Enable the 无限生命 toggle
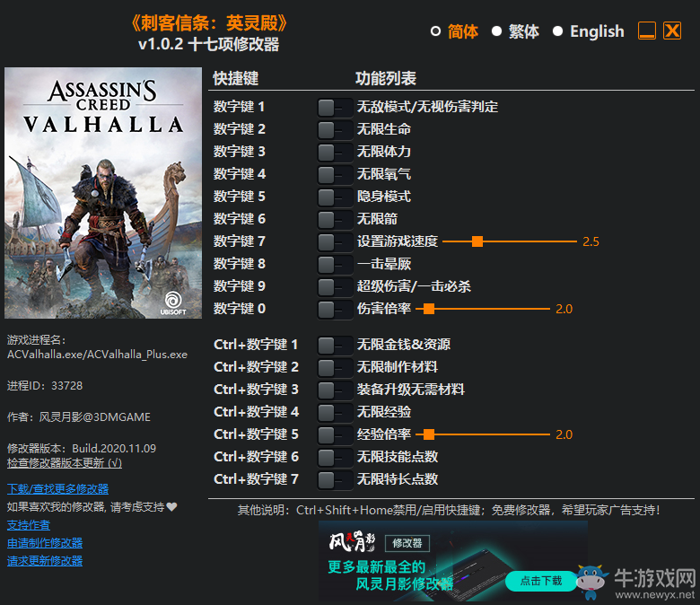The width and height of the screenshot is (700, 605). point(335,130)
